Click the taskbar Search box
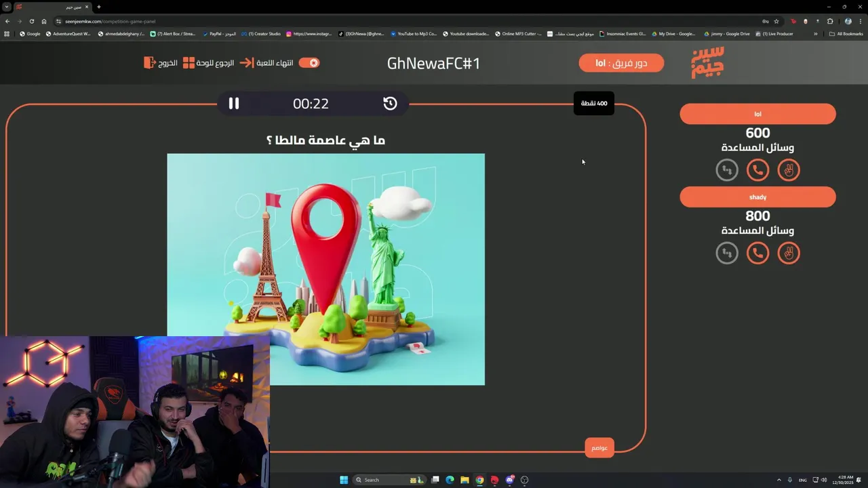 pyautogui.click(x=390, y=480)
